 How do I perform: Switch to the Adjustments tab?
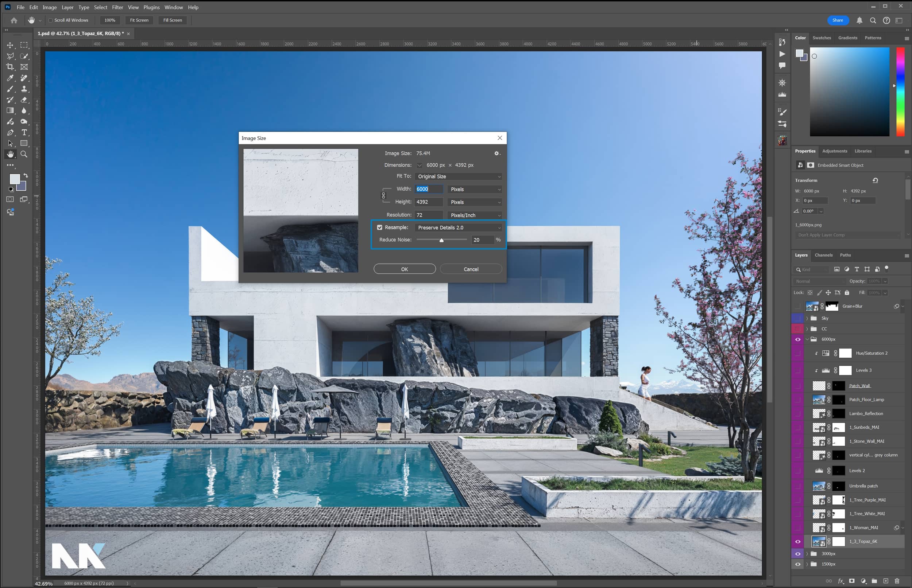point(834,151)
